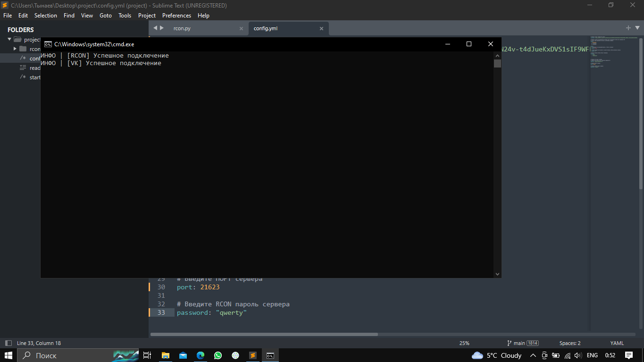Open the Goto menu

pyautogui.click(x=106, y=16)
